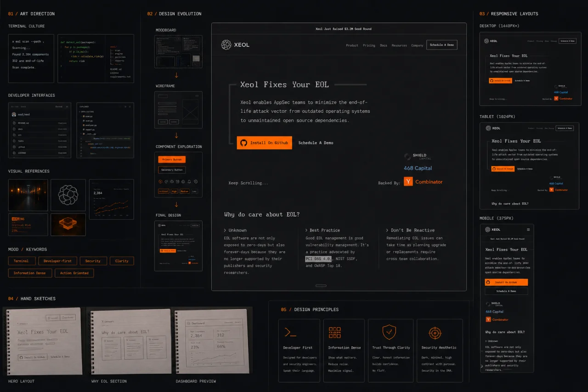Select the Terminal keyword tag
This screenshot has height=392, width=588.
coord(21,261)
